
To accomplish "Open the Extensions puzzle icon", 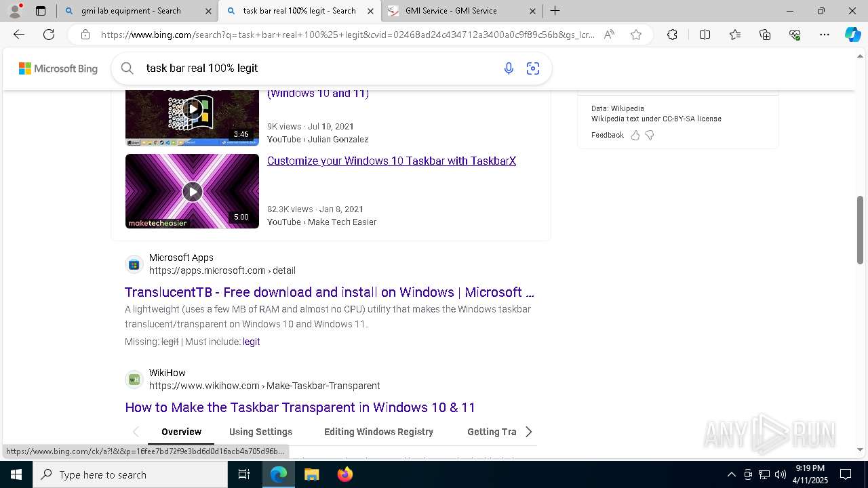I will (x=672, y=35).
